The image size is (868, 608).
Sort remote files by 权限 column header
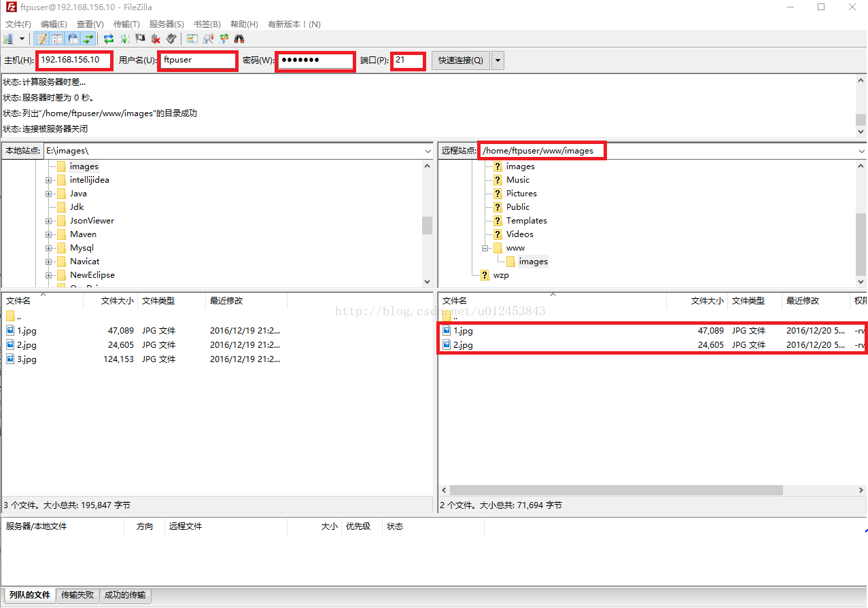[859, 300]
